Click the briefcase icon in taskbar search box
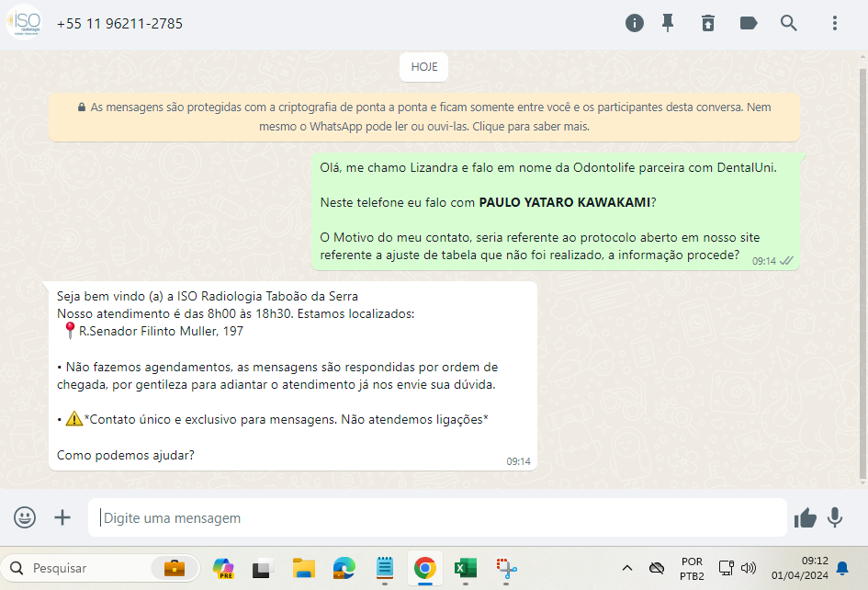The height and width of the screenshot is (590, 868). [175, 568]
